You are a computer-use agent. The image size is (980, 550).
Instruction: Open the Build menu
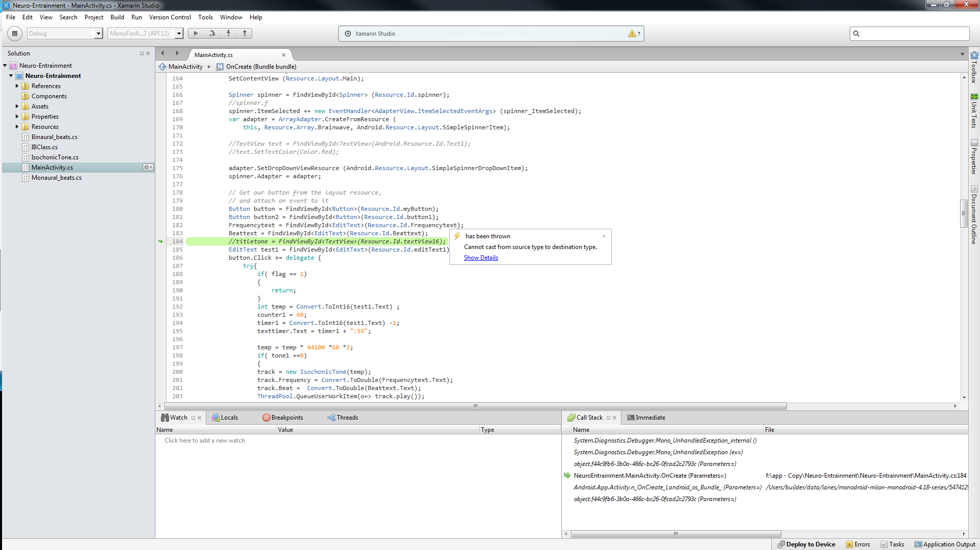pos(117,17)
